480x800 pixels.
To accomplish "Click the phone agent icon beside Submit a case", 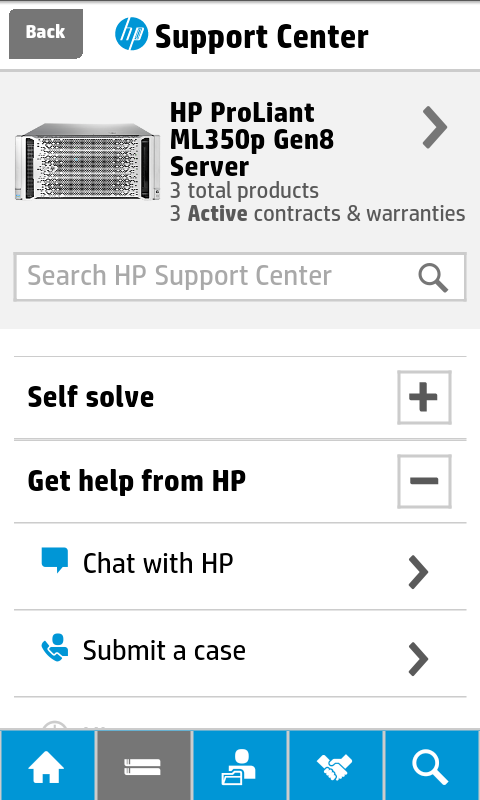I will pyautogui.click(x=55, y=647).
